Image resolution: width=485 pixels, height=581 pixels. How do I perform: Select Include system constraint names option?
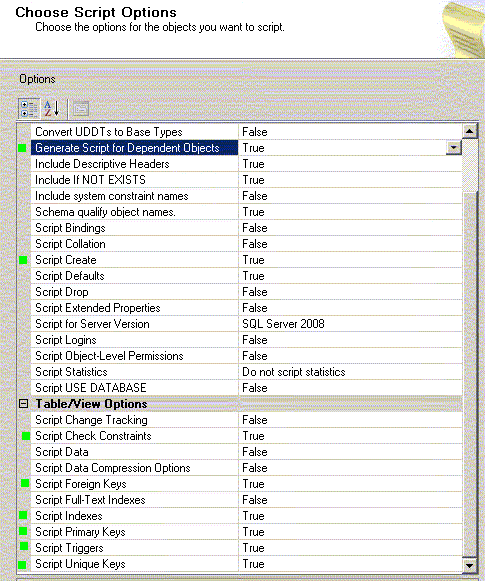click(112, 196)
